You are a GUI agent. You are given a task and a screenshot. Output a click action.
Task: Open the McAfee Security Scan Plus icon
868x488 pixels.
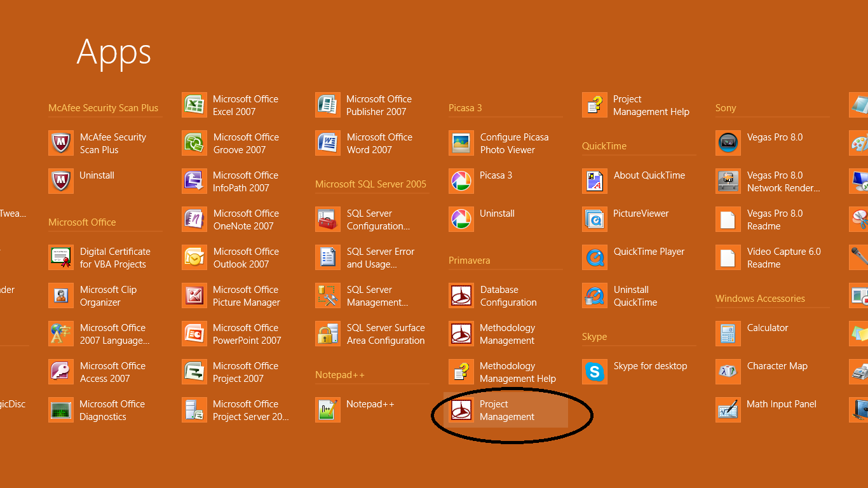[61, 143]
